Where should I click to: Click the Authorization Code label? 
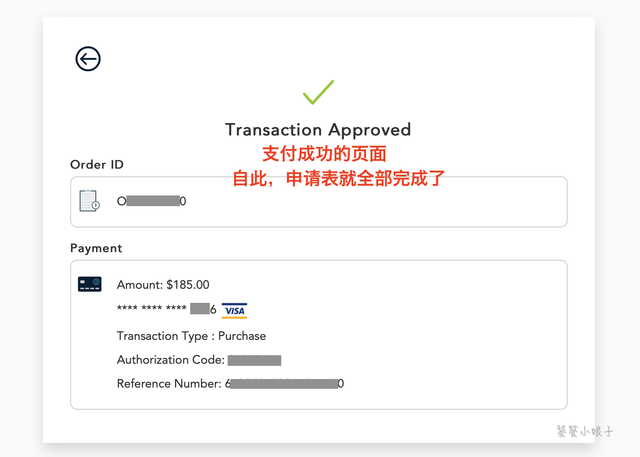click(170, 360)
